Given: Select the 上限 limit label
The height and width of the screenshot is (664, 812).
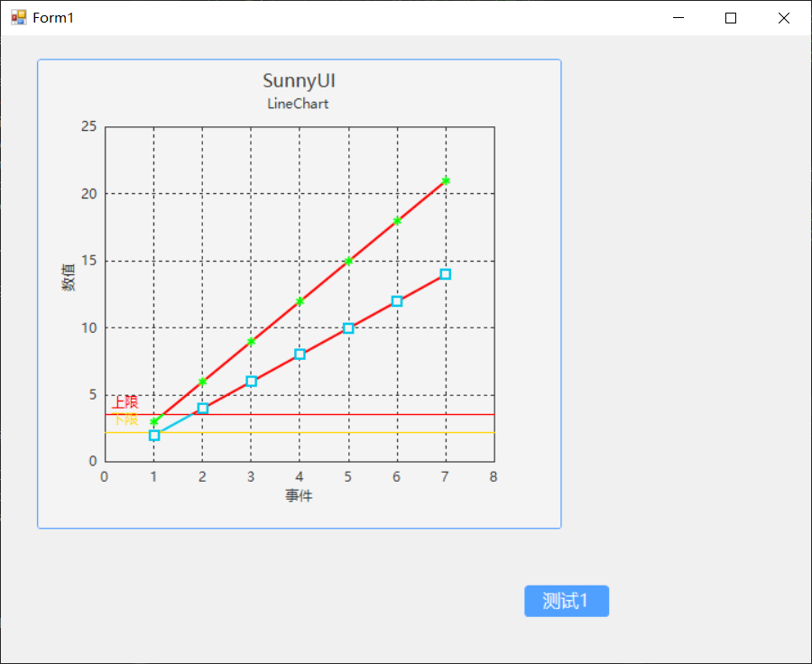Looking at the screenshot, I should [124, 401].
